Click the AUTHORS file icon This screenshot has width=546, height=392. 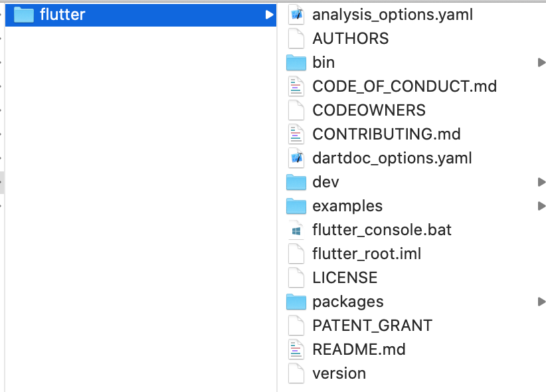[296, 39]
